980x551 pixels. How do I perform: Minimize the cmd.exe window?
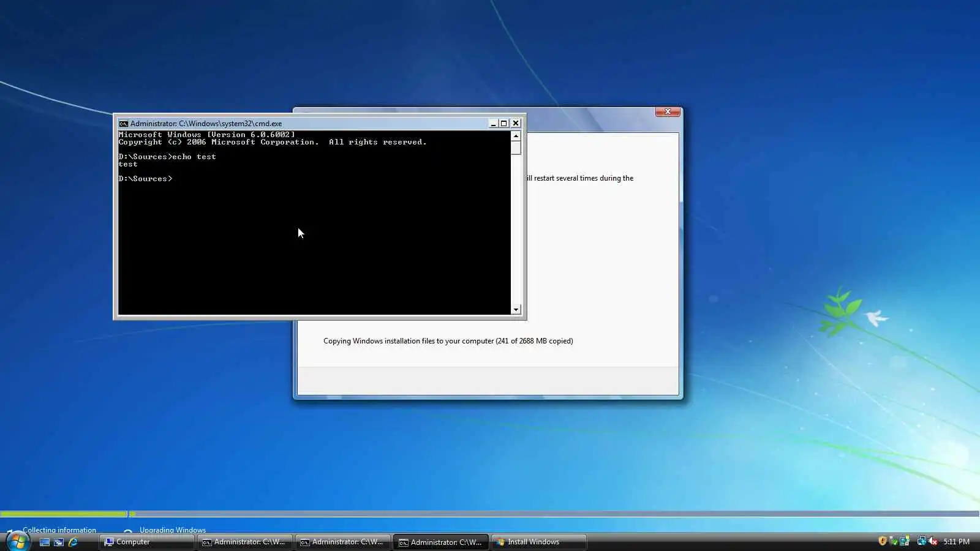[x=493, y=123]
